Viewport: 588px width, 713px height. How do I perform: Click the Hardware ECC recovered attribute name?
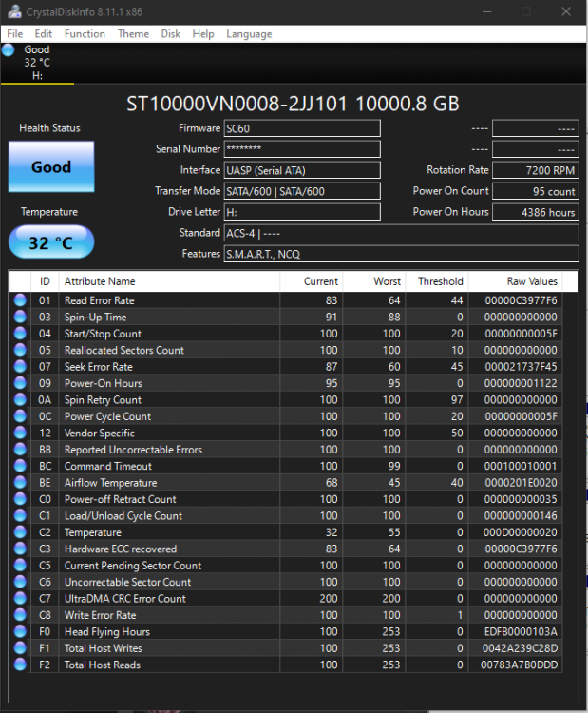121,549
